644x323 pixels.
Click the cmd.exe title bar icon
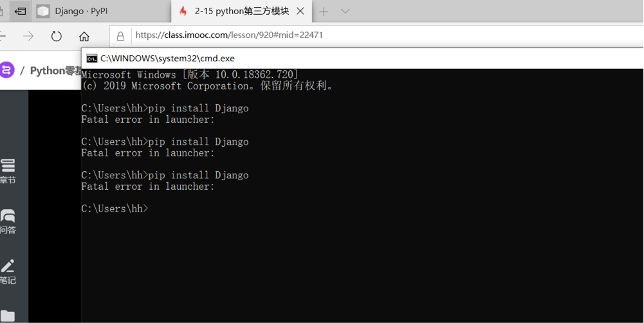tap(92, 58)
